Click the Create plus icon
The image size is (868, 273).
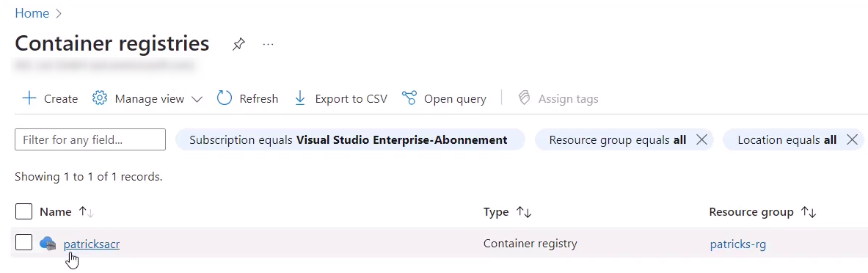click(x=29, y=98)
